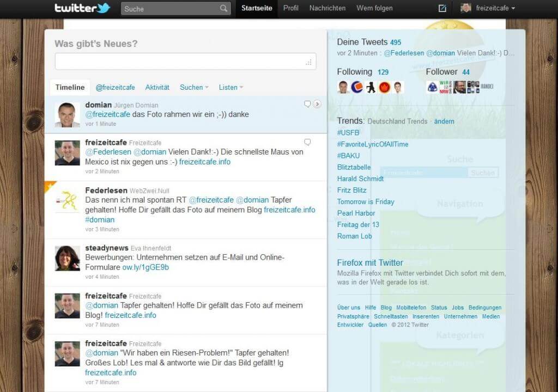This screenshot has height=392, width=558.
Task: Open the Privatsphäre footer link
Action: [x=353, y=316]
